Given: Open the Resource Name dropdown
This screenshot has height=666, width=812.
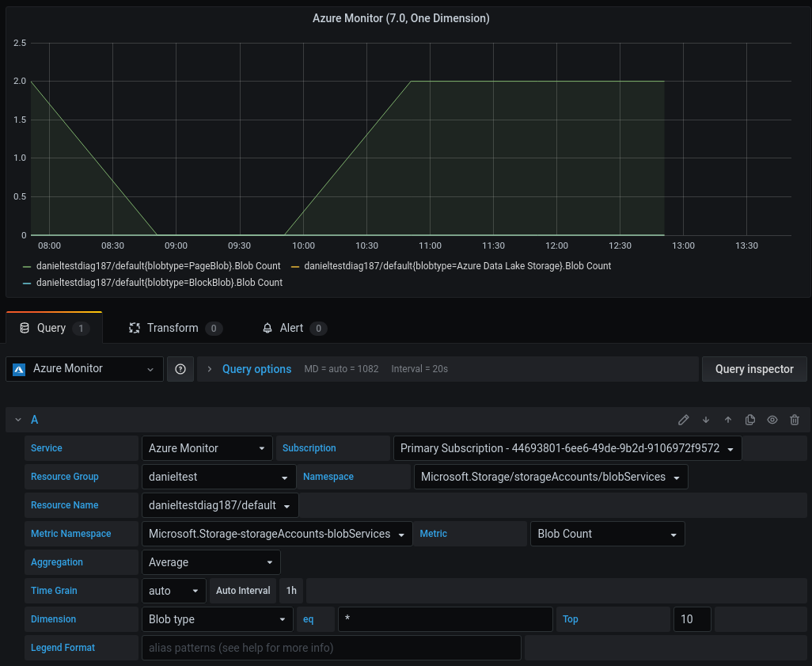Looking at the screenshot, I should [220, 505].
